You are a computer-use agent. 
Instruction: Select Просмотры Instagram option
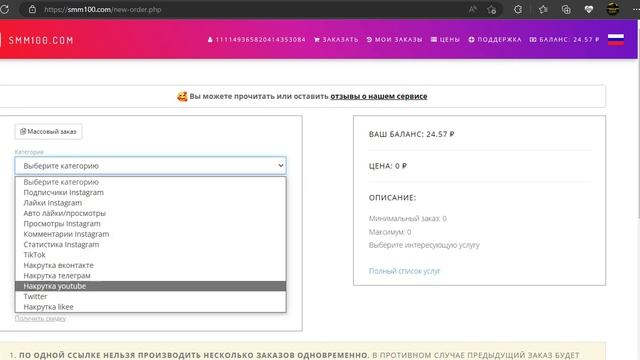coord(151,224)
